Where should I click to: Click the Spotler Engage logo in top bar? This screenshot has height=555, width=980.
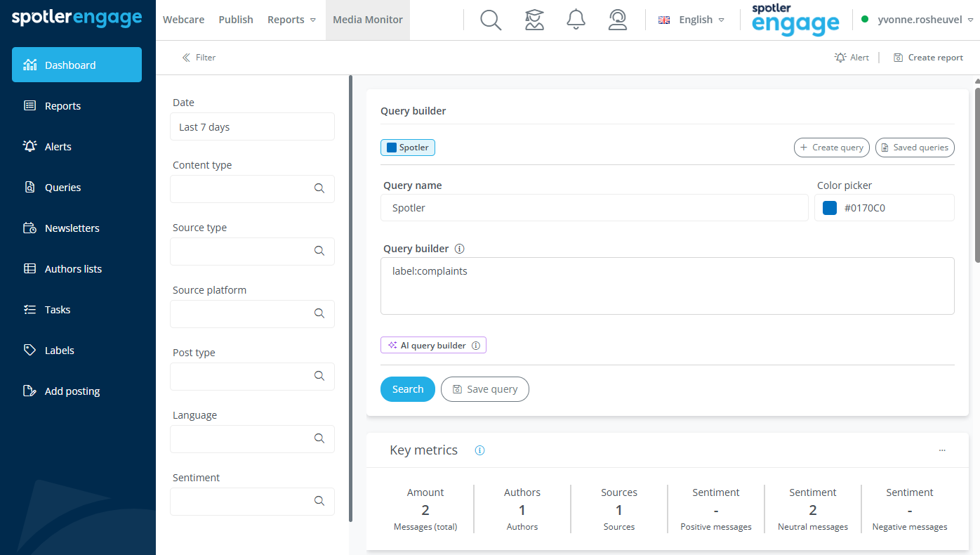tap(795, 20)
